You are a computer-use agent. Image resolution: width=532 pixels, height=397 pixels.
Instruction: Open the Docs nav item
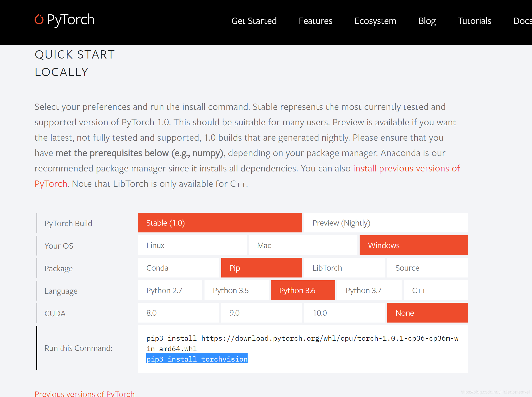[x=522, y=21]
